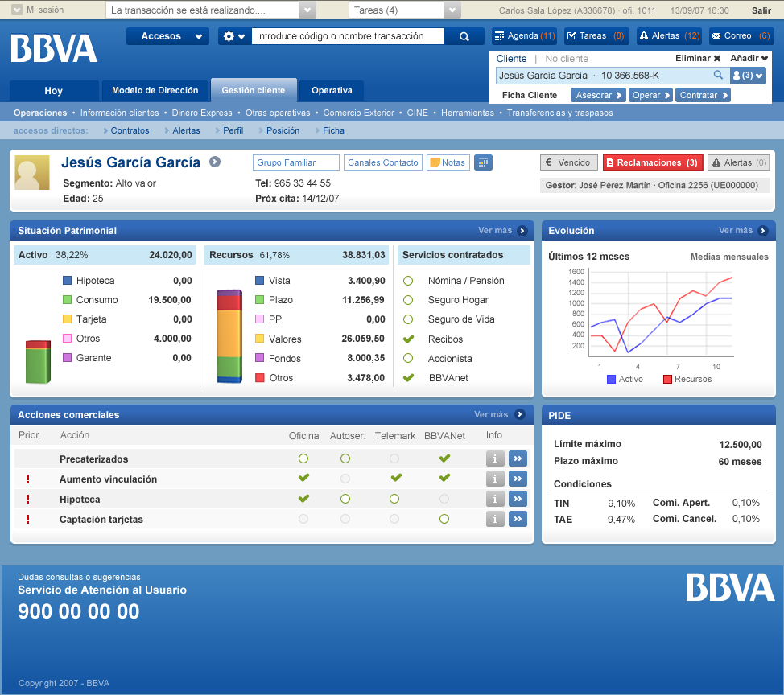The image size is (784, 695).
Task: Click Valores yellow legend swatch
Action: tap(259, 339)
